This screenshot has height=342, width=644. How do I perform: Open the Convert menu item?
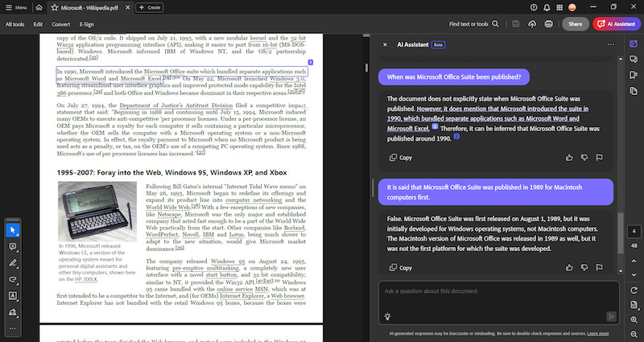click(60, 25)
